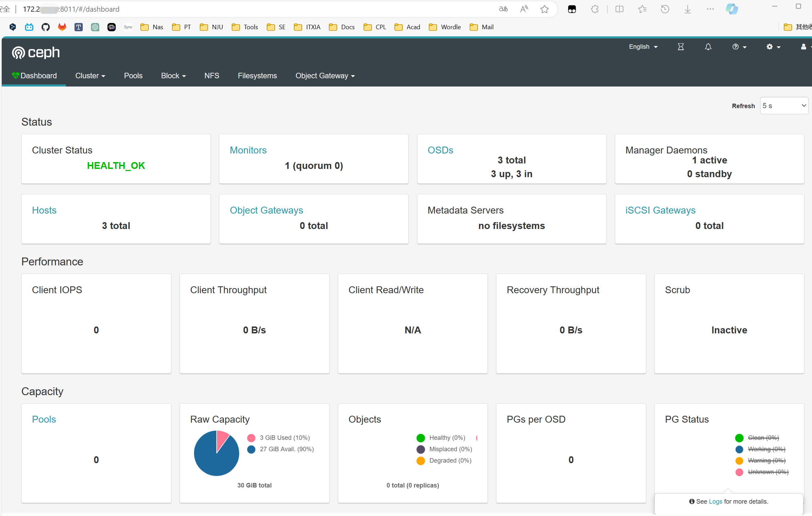Open the NFS menu item
Image resolution: width=812 pixels, height=516 pixels.
[x=211, y=76]
